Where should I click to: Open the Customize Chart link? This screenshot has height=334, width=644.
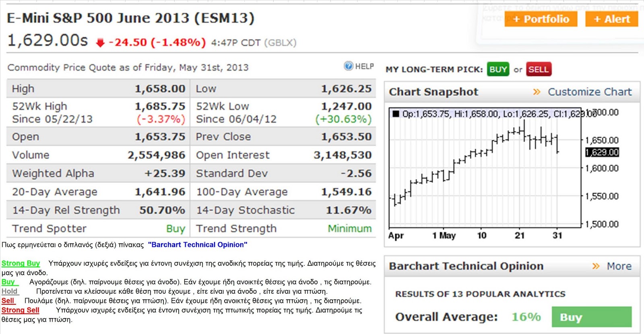pyautogui.click(x=590, y=92)
